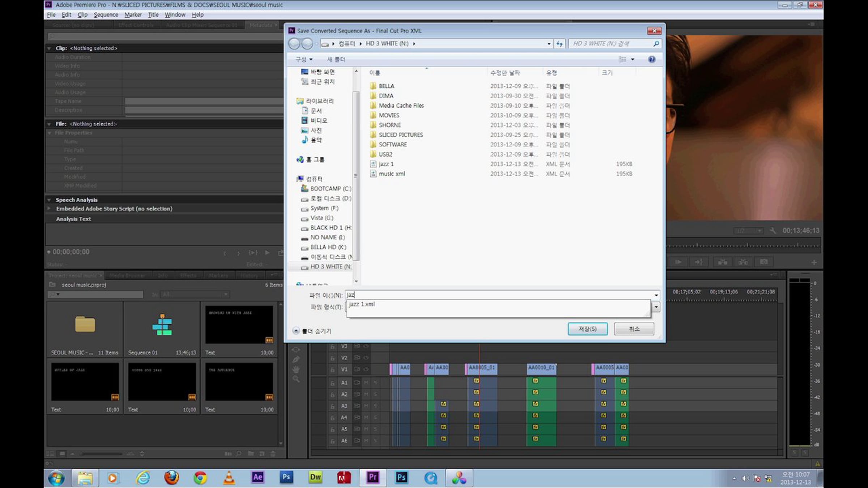868x488 pixels.
Task: Adjust the Project panel thumbnail zoom slider
Action: pyautogui.click(x=101, y=454)
